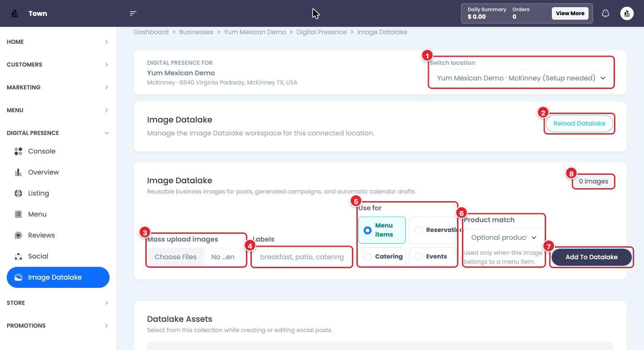Open the notifications bell
The height and width of the screenshot is (350, 644).
606,13
